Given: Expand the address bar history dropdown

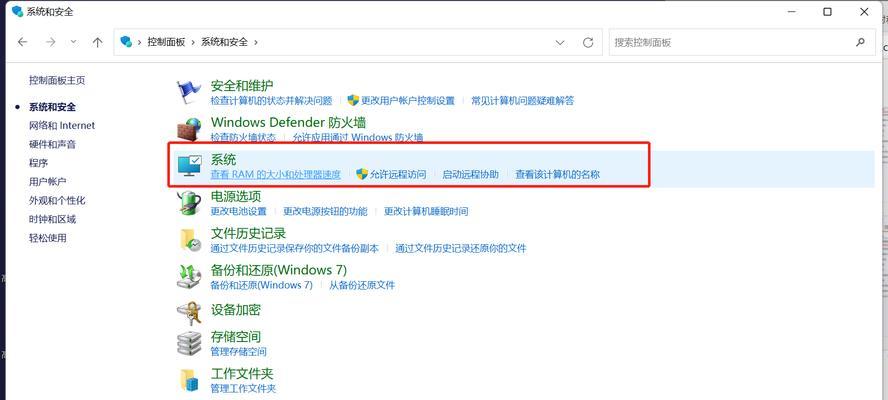Looking at the screenshot, I should click(x=560, y=42).
